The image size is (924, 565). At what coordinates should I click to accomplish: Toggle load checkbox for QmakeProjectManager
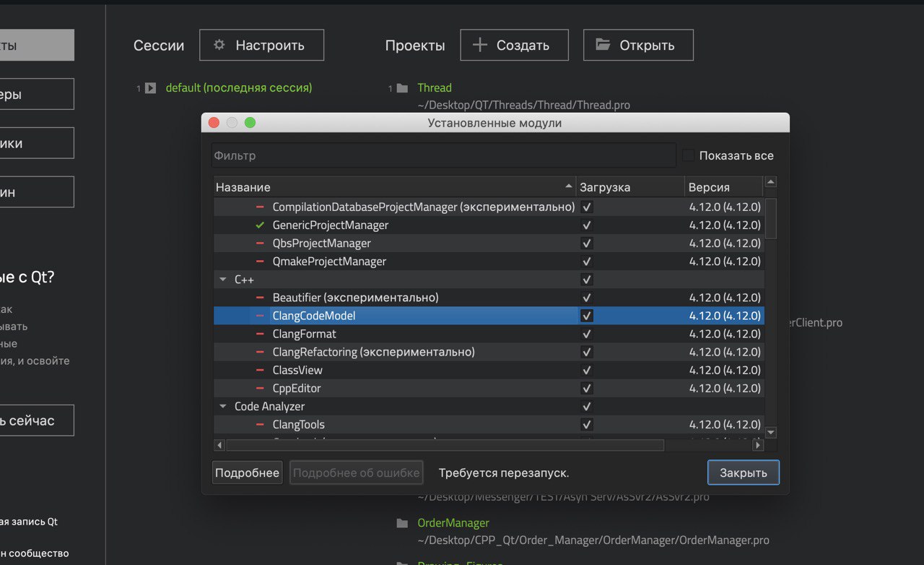[587, 262]
